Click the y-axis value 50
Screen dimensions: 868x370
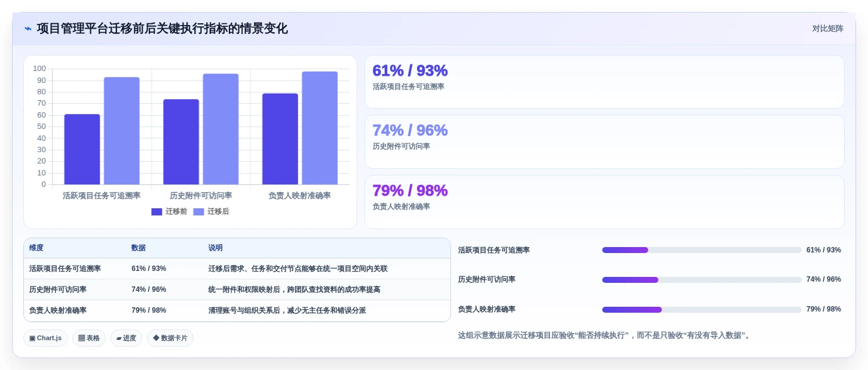click(42, 127)
